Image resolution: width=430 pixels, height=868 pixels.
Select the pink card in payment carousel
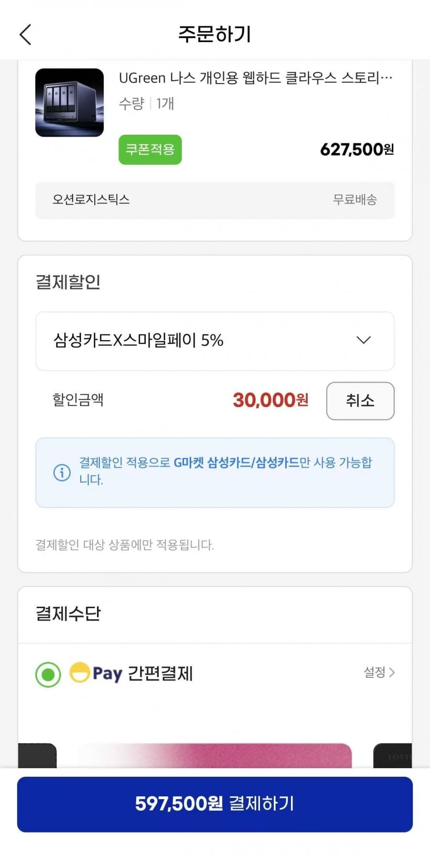click(x=215, y=756)
